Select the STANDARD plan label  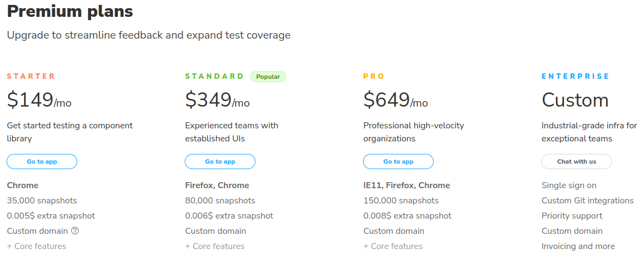(215, 77)
